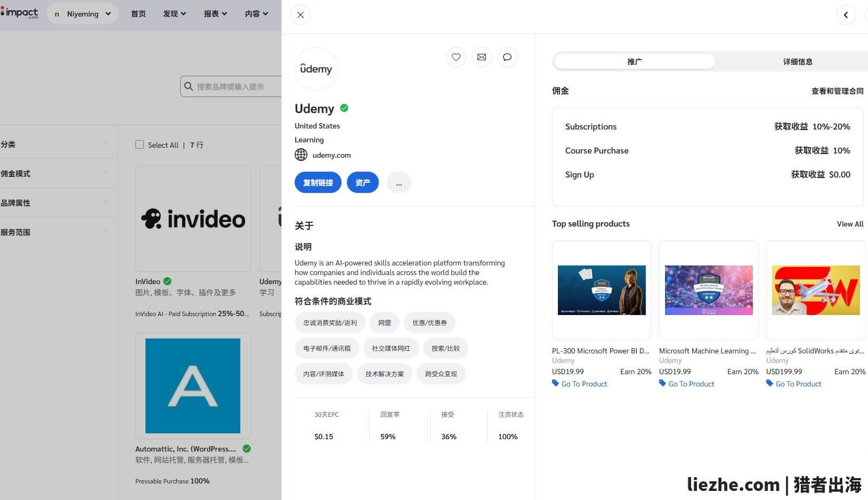The width and height of the screenshot is (868, 500).
Task: Click the Udemy verified badge
Action: [x=344, y=108]
